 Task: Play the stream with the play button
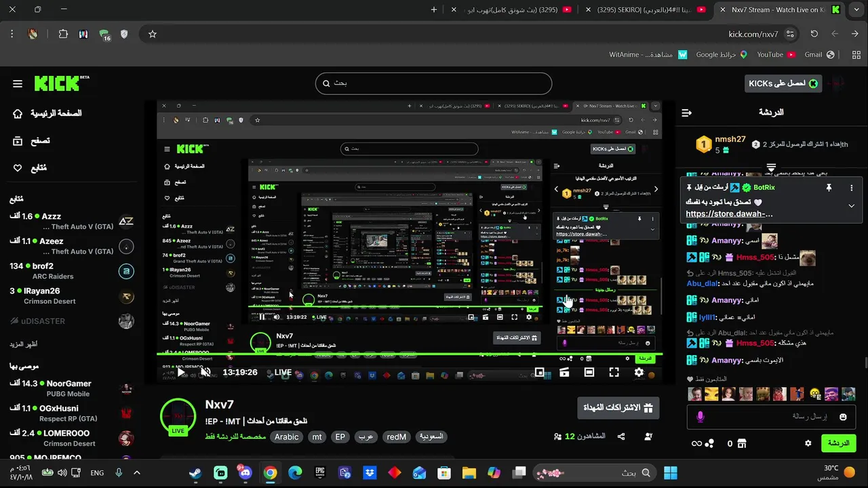click(182, 372)
